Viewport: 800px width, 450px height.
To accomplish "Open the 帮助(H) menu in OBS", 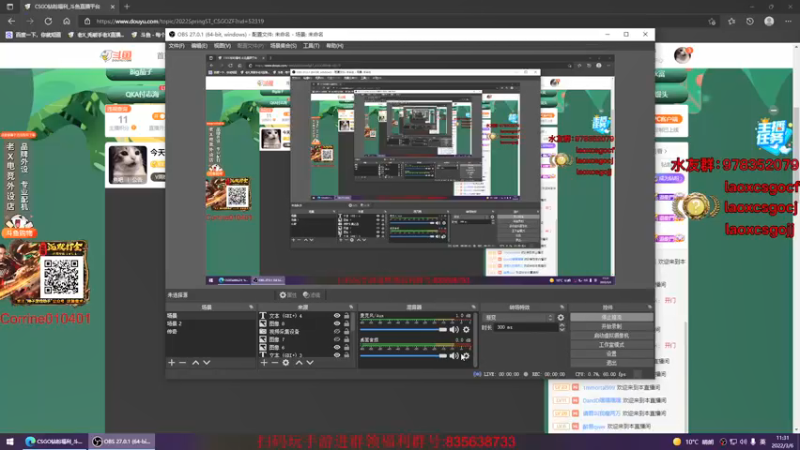I will [x=335, y=46].
